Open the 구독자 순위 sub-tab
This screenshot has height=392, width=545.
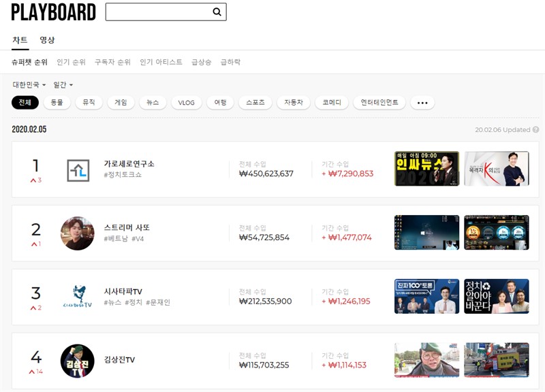[112, 62]
